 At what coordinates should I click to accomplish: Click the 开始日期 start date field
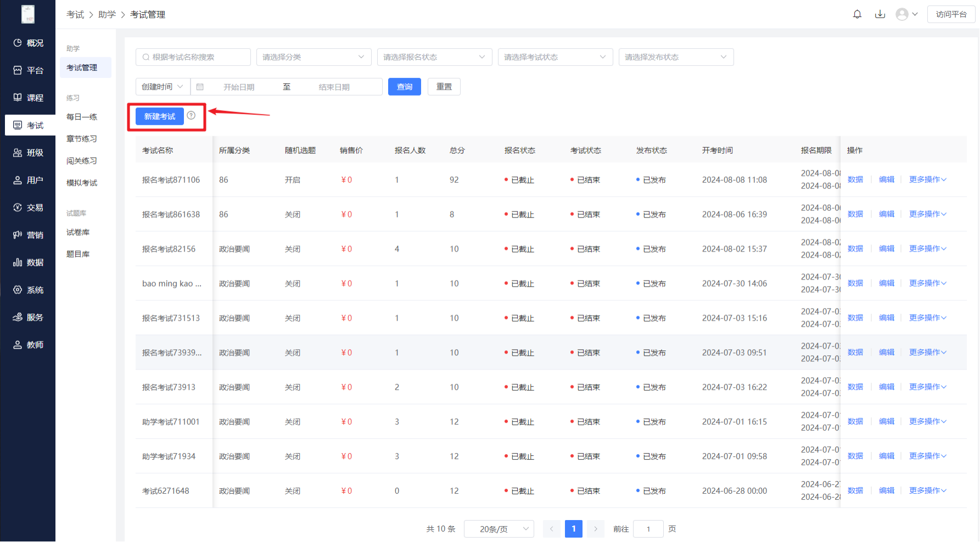click(239, 87)
